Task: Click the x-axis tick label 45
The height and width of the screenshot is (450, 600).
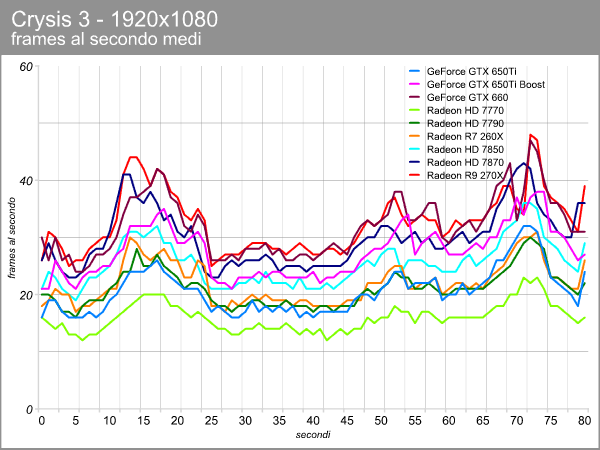Action: point(347,421)
